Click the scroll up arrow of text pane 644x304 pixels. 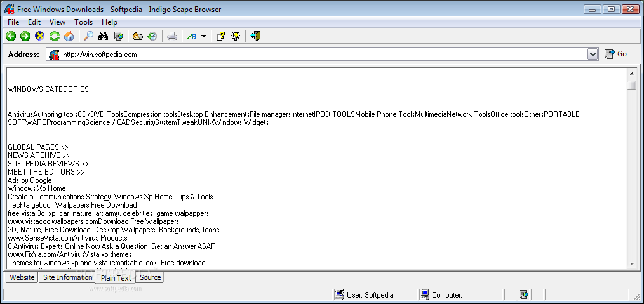(632, 74)
